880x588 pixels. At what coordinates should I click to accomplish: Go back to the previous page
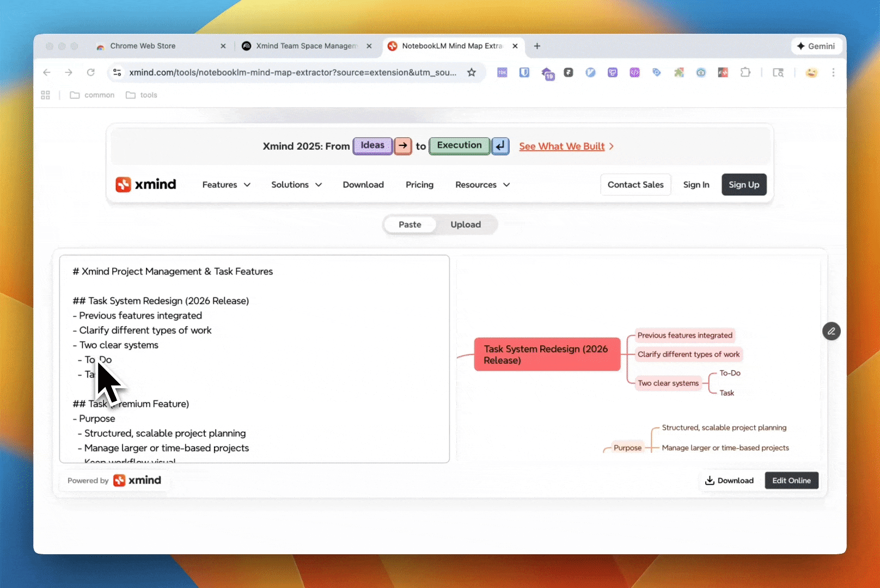coord(47,72)
